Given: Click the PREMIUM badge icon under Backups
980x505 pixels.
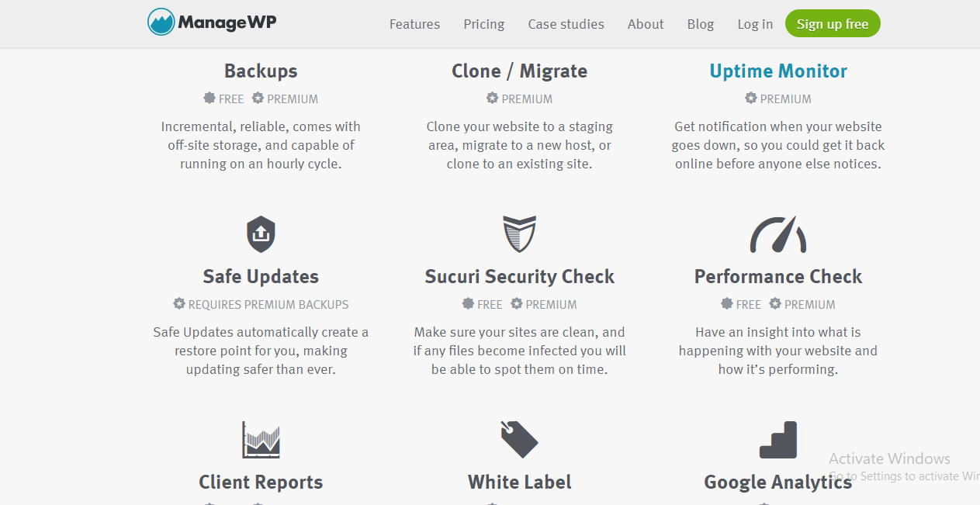Looking at the screenshot, I should pos(258,99).
